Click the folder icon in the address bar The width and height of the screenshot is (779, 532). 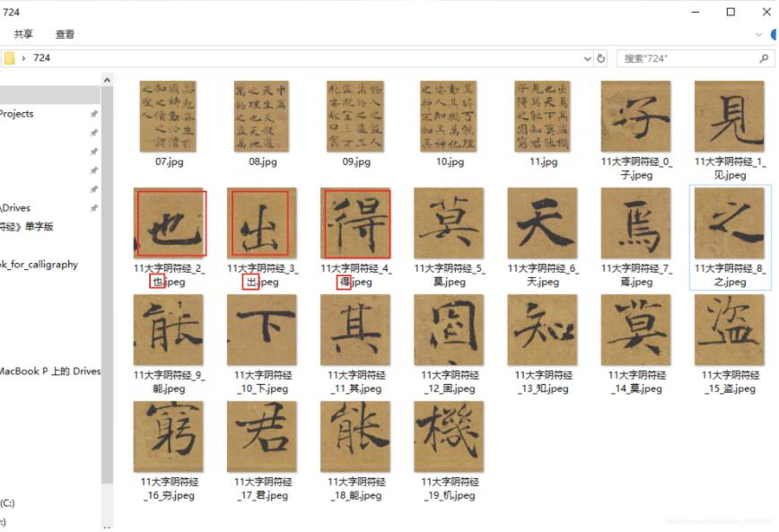pos(9,58)
